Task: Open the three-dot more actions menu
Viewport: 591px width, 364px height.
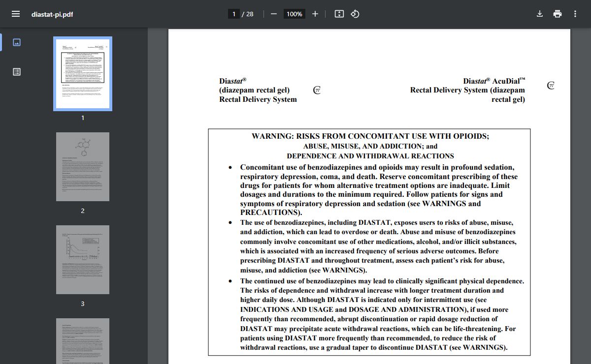Action: point(575,14)
